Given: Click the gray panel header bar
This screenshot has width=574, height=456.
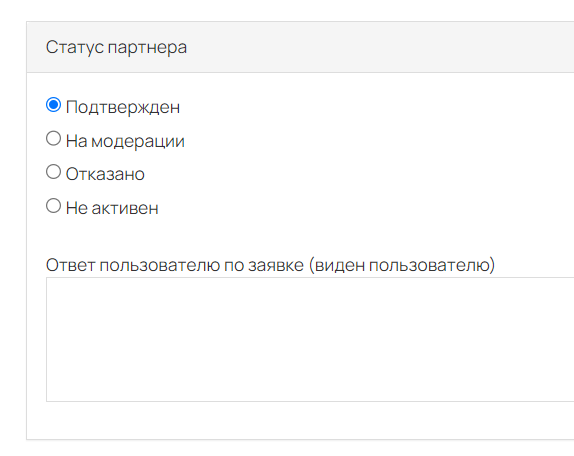Looking at the screenshot, I should [x=300, y=47].
